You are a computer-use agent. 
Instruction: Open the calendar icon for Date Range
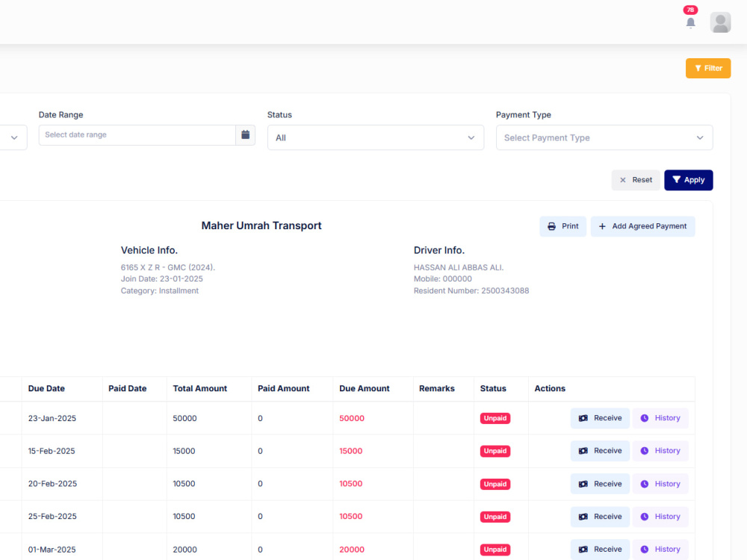click(x=245, y=134)
